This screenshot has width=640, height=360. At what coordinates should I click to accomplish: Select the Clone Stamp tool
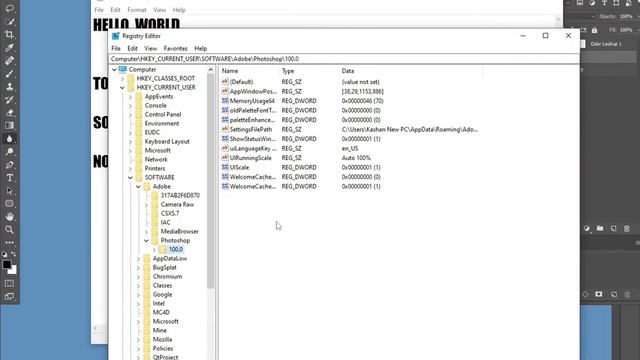click(x=9, y=87)
